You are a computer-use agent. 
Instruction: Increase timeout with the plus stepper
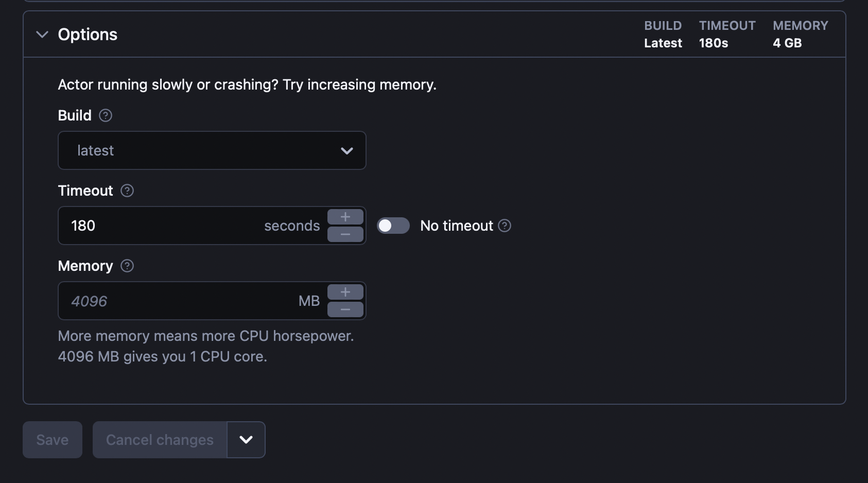345,217
